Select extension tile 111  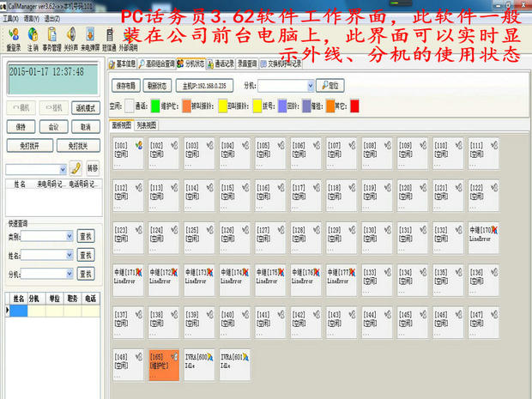tap(484, 154)
